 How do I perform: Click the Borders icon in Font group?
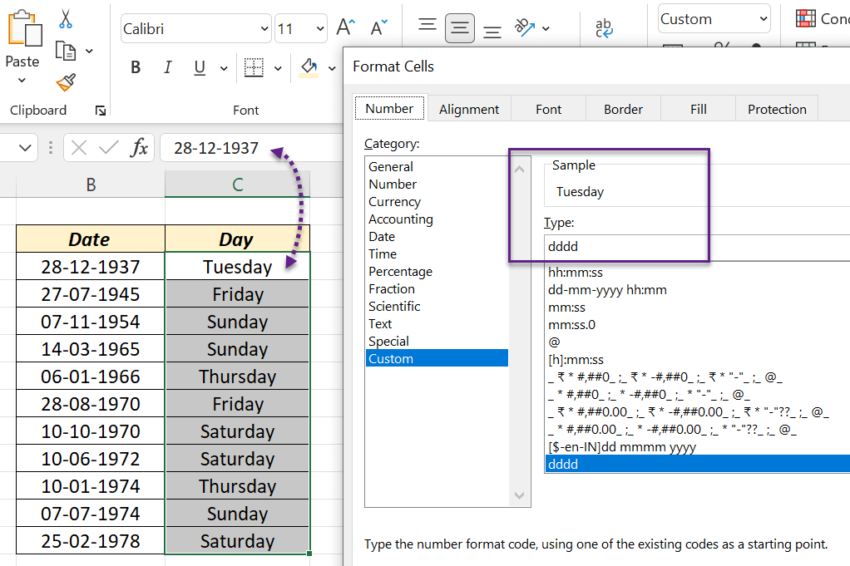click(254, 68)
